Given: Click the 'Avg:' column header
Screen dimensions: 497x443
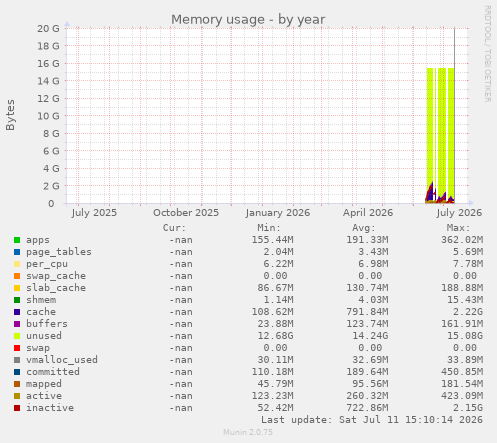Looking at the screenshot, I should [x=364, y=228].
